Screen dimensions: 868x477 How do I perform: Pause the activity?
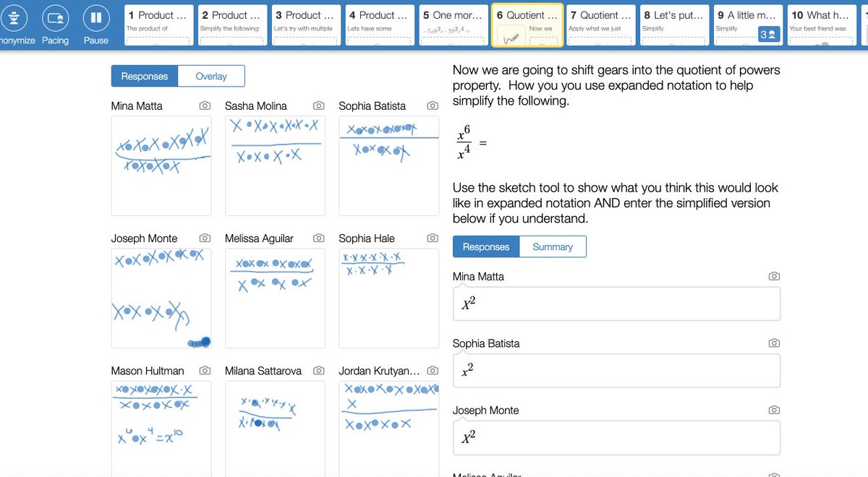pos(95,17)
